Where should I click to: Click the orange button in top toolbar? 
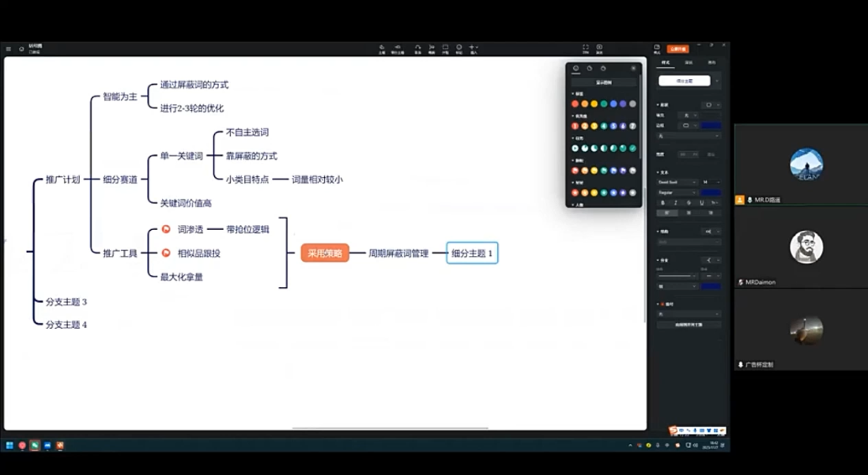point(677,49)
